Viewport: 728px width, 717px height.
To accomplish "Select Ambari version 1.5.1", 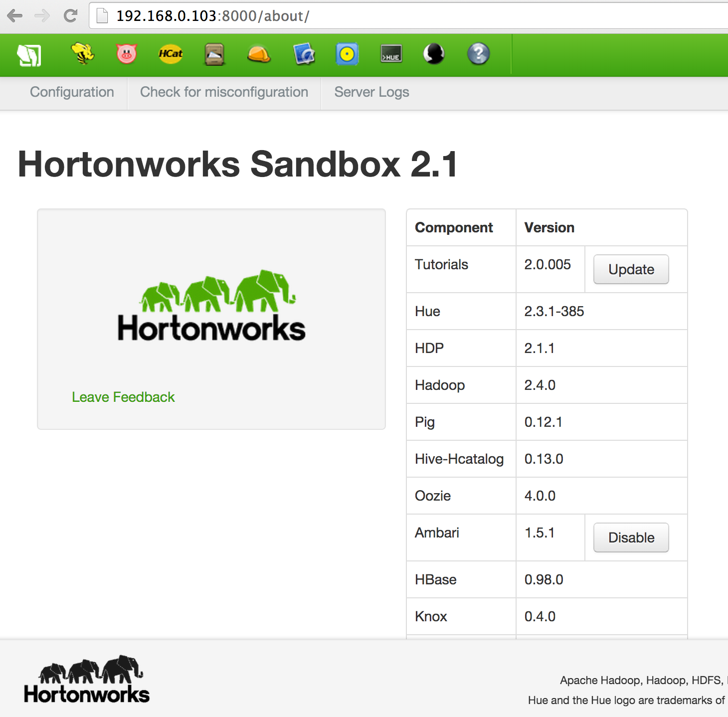I will coord(540,533).
